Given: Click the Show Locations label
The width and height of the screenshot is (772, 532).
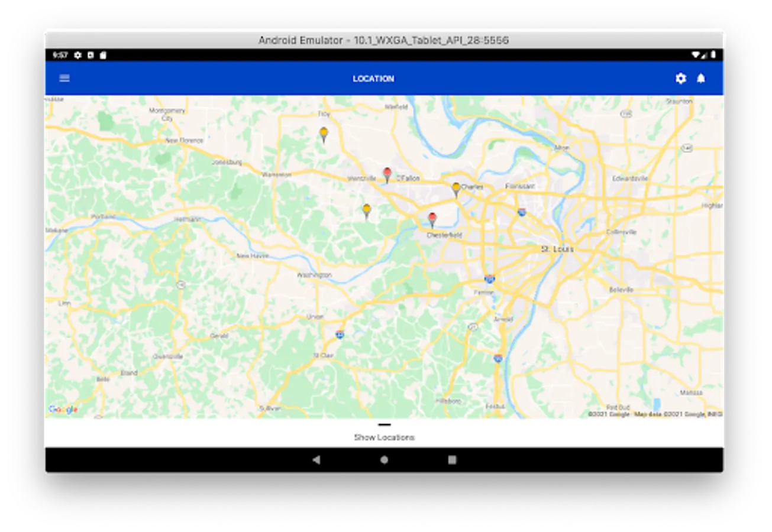Looking at the screenshot, I should pyautogui.click(x=385, y=437).
